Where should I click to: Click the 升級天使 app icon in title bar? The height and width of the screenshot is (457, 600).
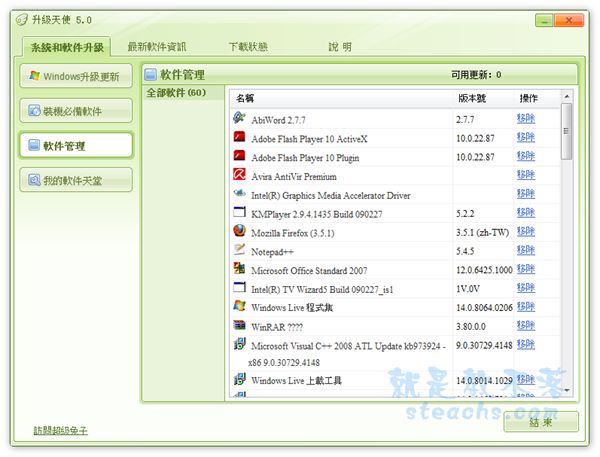tap(22, 20)
